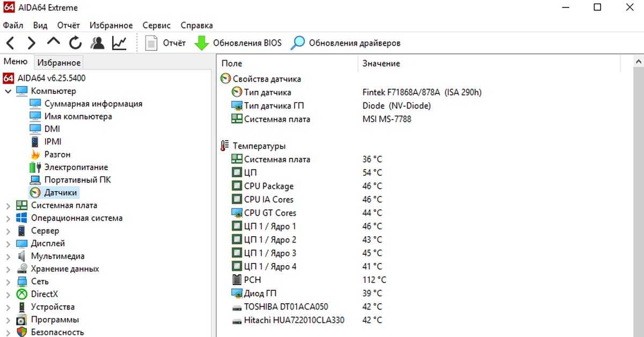
Task: Click the IPMI server icon
Action: pos(35,142)
